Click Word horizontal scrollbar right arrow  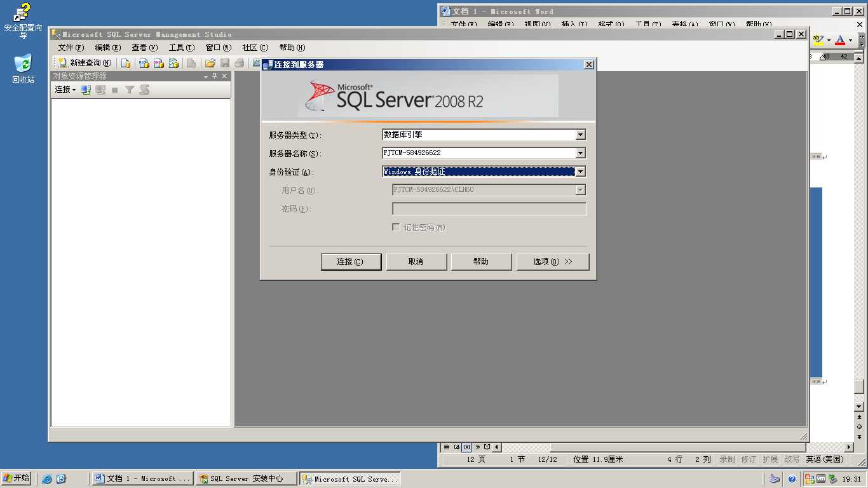pos(848,447)
